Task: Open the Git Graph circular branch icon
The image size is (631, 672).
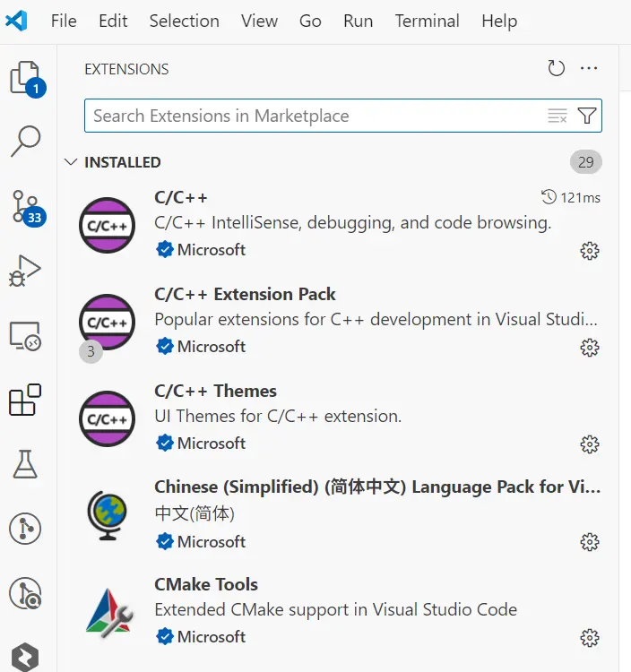Action: click(x=25, y=529)
